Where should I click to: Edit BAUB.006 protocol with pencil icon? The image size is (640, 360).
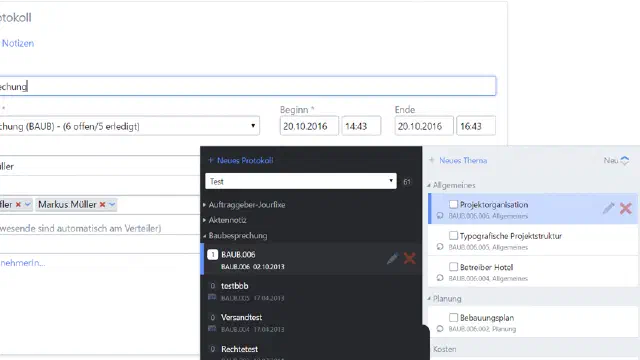coord(392,258)
